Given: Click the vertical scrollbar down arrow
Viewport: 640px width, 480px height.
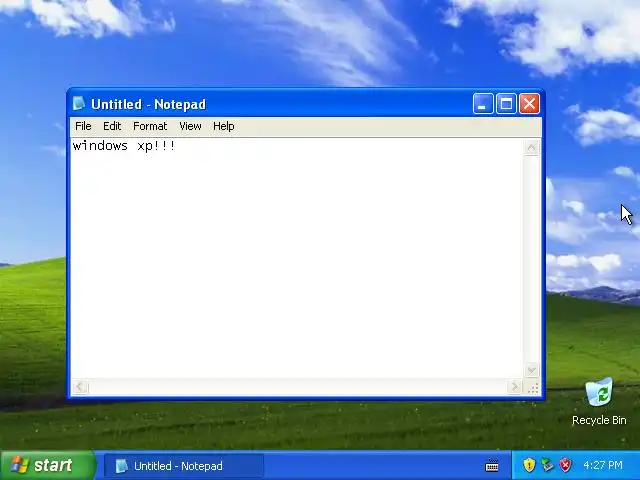Looking at the screenshot, I should point(531,370).
